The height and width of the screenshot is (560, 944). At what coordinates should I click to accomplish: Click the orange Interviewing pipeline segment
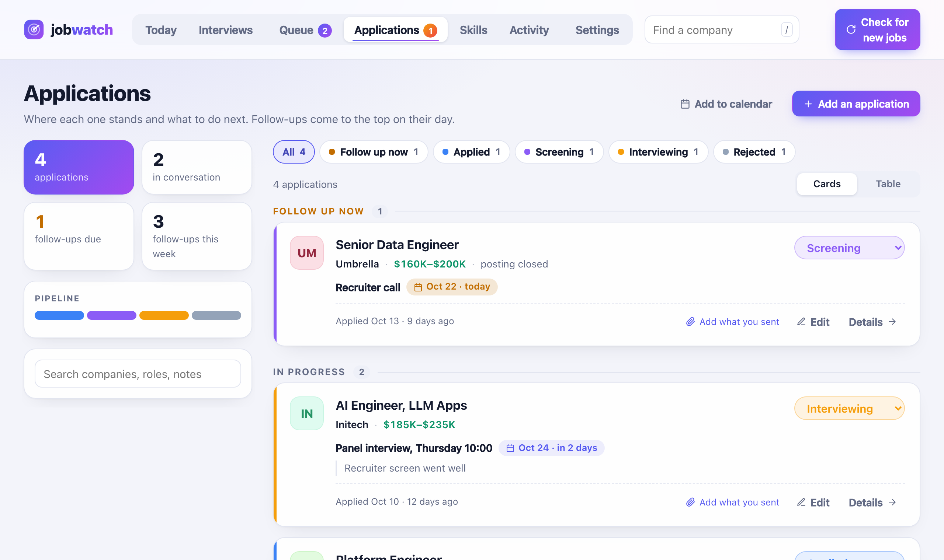pyautogui.click(x=164, y=315)
